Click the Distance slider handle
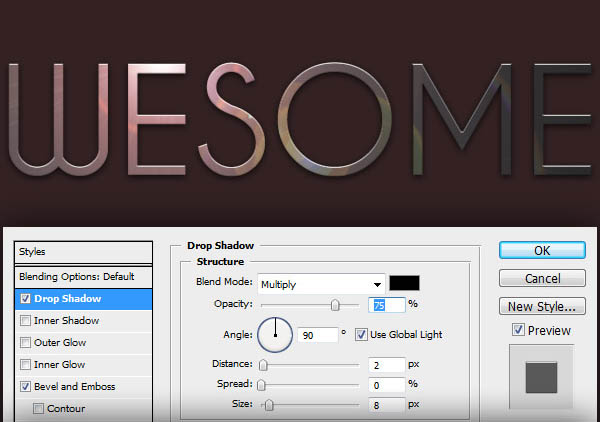 coord(263,365)
